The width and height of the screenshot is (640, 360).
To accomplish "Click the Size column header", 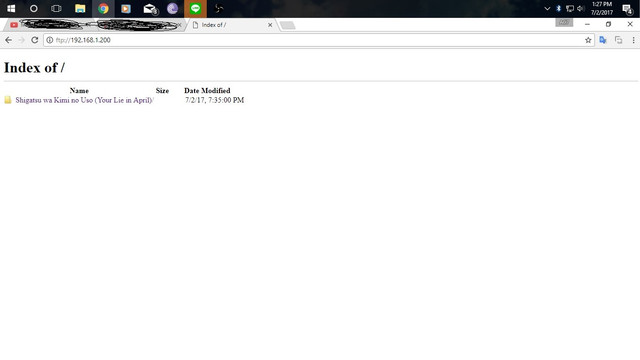I will pos(162,91).
